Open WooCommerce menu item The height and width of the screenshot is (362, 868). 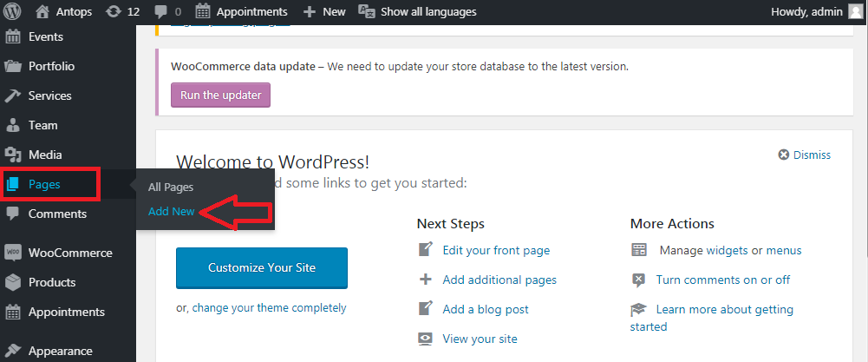pyautogui.click(x=69, y=253)
